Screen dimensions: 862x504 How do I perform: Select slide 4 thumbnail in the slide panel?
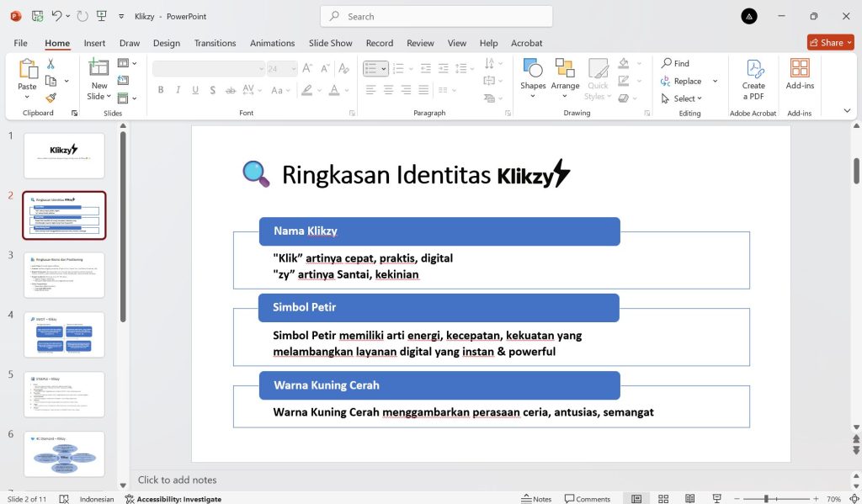64,334
